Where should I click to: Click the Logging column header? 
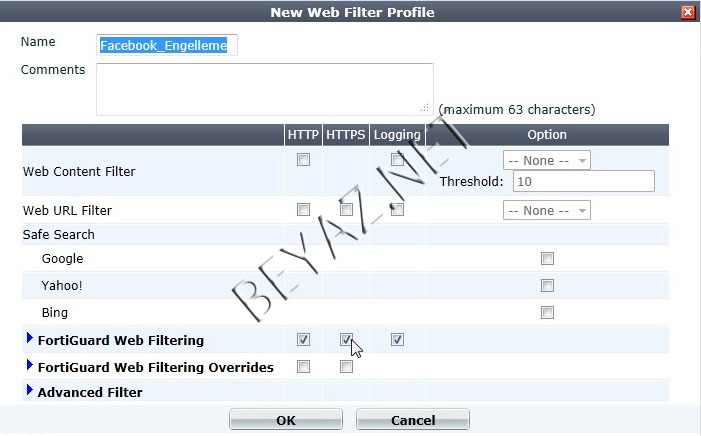coord(397,135)
